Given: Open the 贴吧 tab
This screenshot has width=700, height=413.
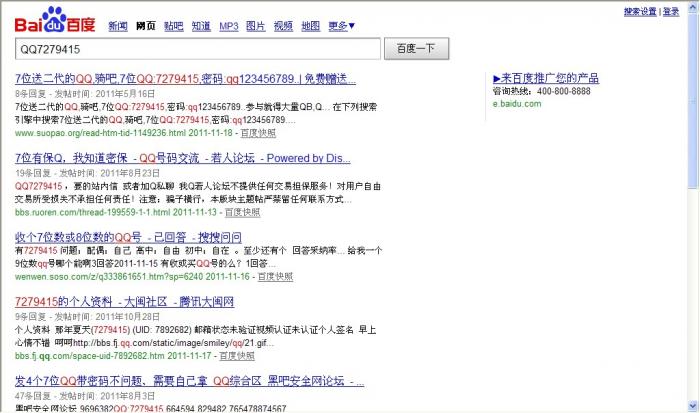Looking at the screenshot, I should [x=174, y=26].
